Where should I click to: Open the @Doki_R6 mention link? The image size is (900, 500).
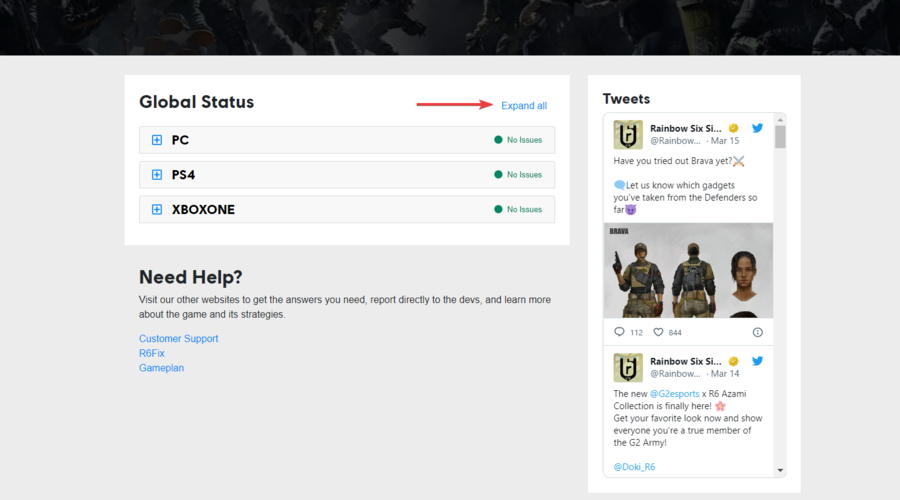(634, 467)
